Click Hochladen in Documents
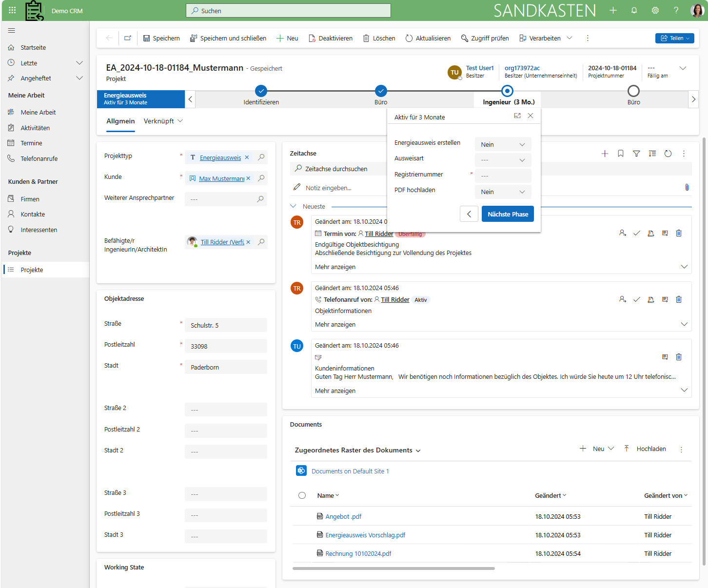 (x=645, y=449)
